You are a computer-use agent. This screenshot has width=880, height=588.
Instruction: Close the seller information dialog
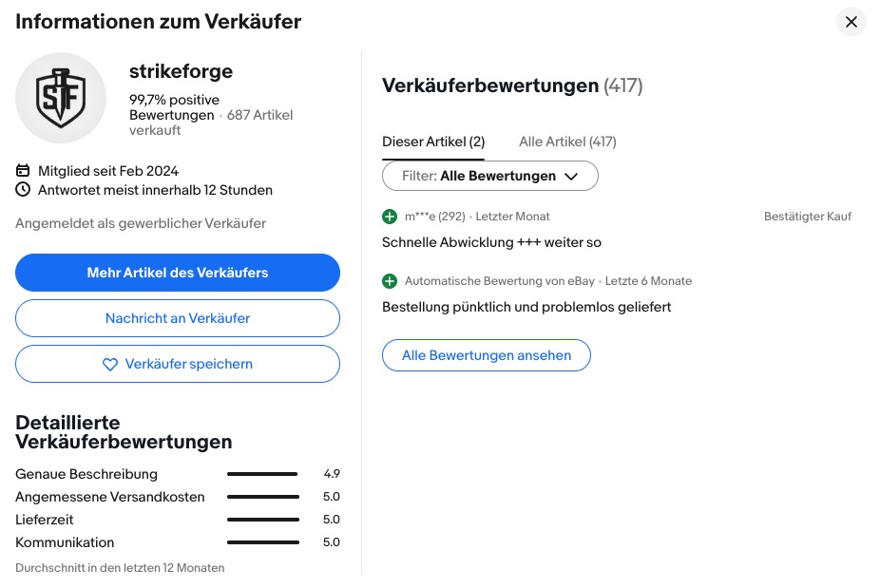(x=851, y=22)
